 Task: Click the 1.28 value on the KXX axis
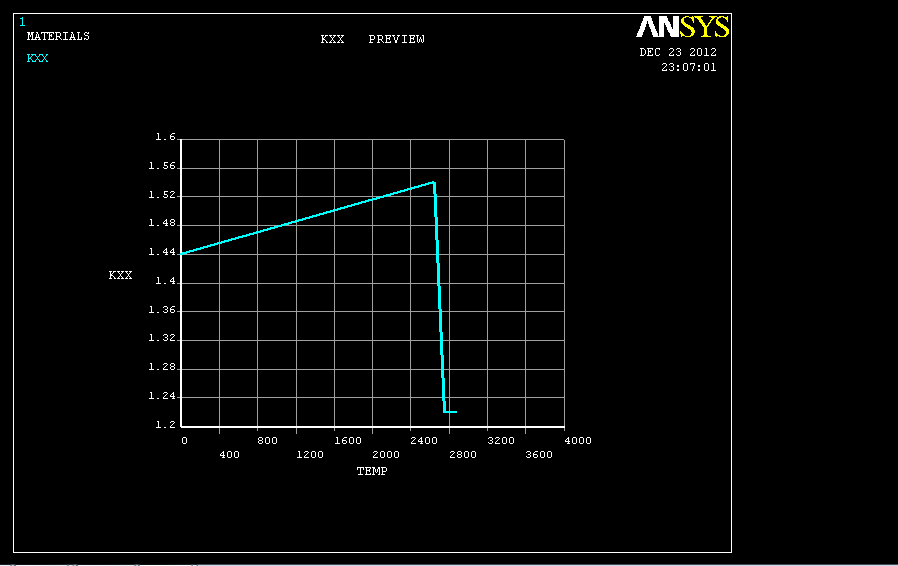[162, 367]
